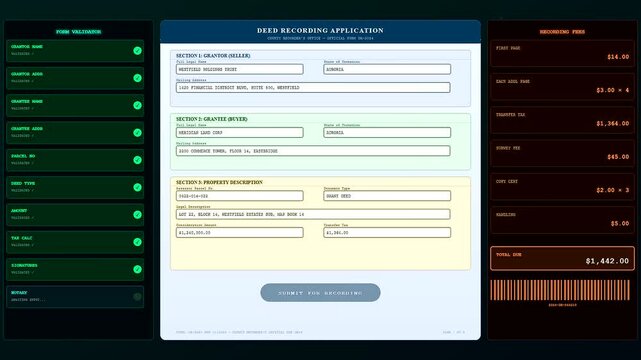The height and width of the screenshot is (360, 641).
Task: Click the Transfer Tax fee $1,364.00
Action: point(613,123)
